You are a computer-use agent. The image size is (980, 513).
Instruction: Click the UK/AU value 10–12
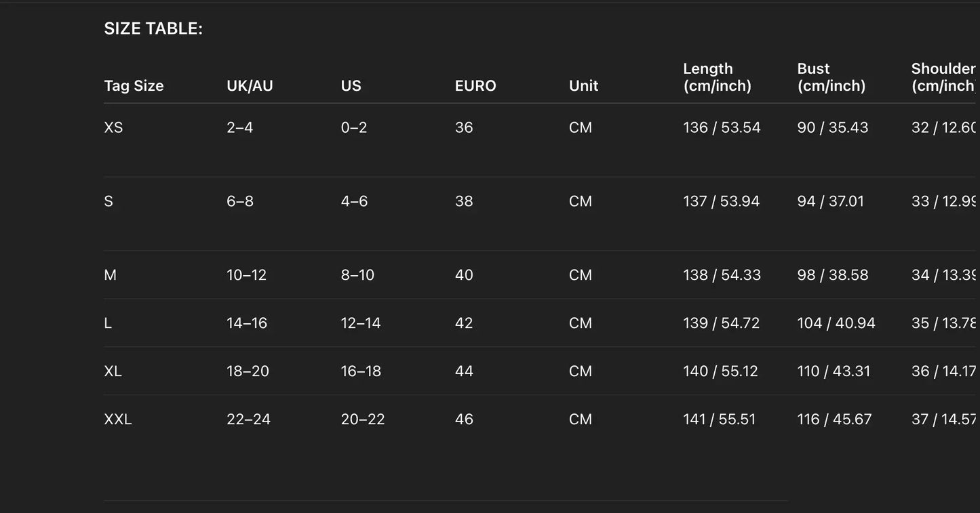[246, 275]
